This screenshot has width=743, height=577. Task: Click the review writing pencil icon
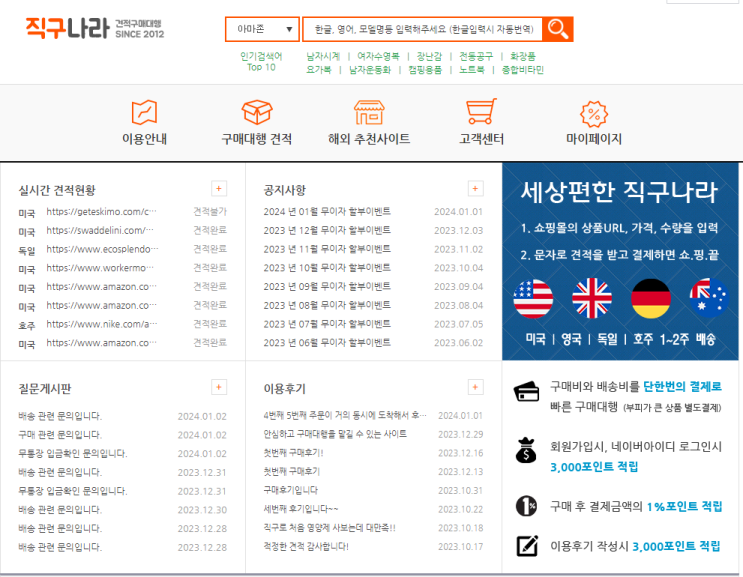coord(527,546)
